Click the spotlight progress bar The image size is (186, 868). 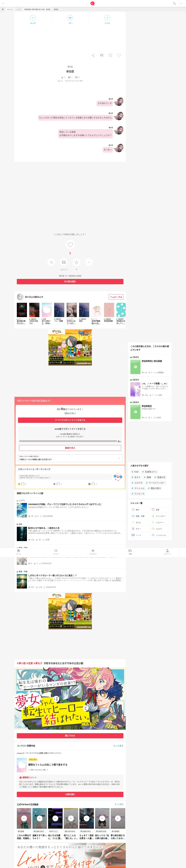(x=68, y=441)
